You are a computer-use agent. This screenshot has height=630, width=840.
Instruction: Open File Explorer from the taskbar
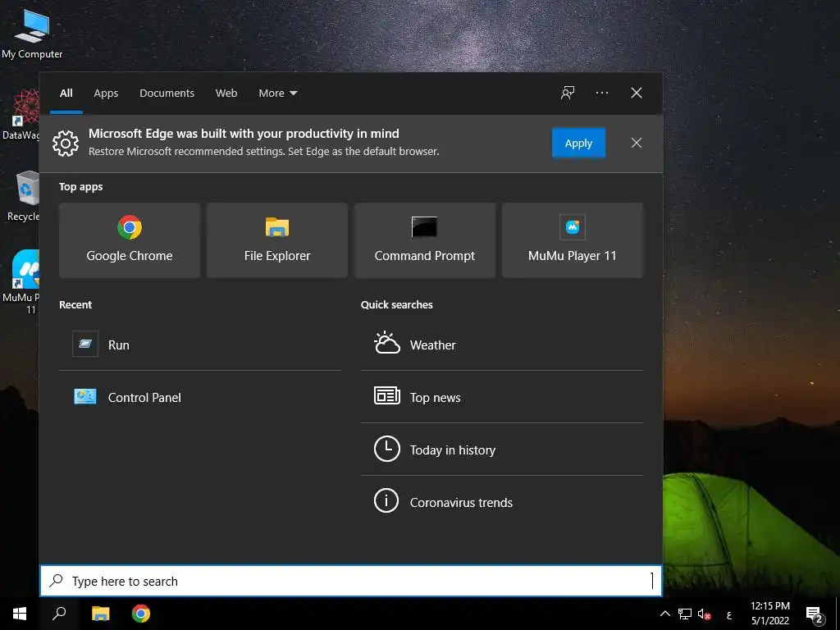point(100,614)
